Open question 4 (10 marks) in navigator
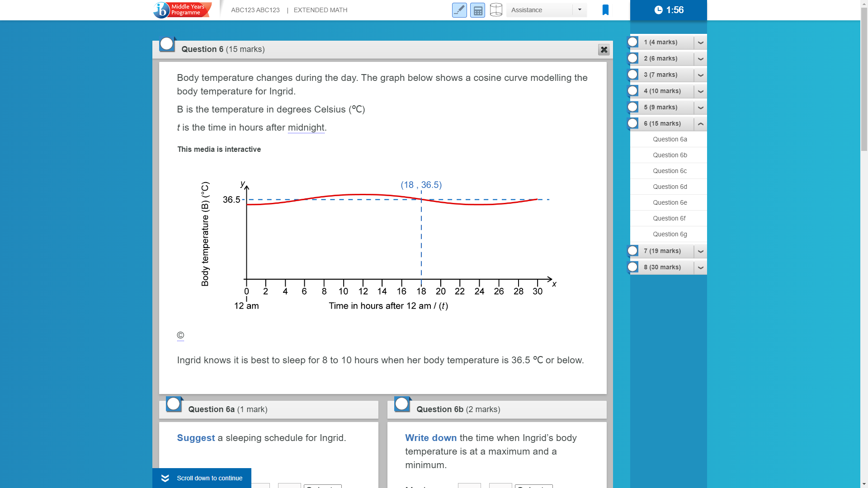868x488 pixels. (x=662, y=91)
